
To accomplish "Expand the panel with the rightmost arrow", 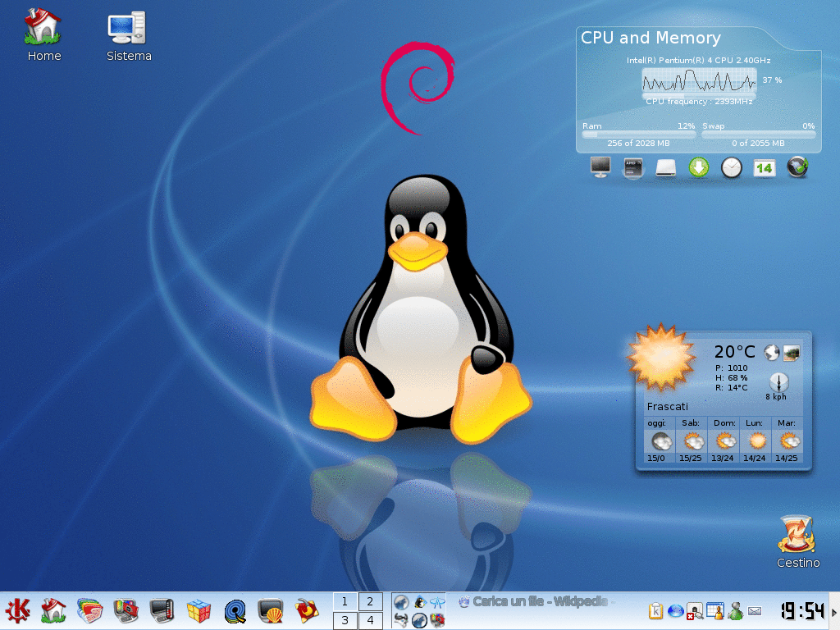I will pyautogui.click(x=833, y=611).
